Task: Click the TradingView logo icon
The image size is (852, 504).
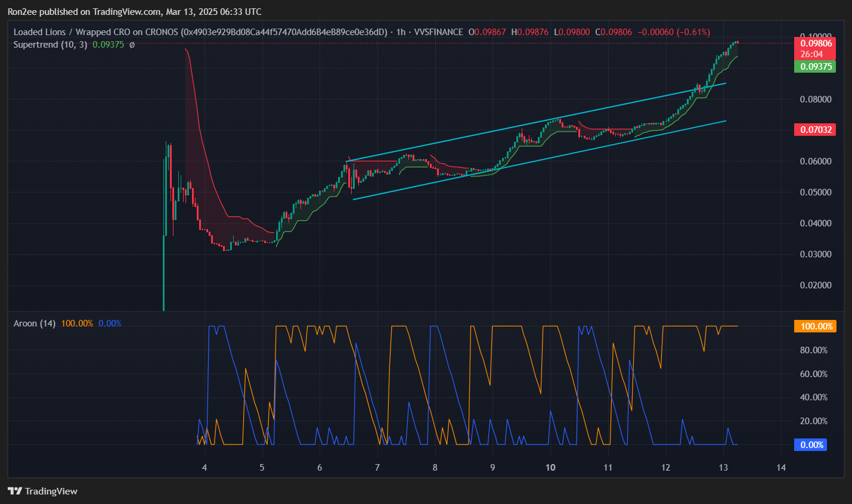Action: click(15, 491)
